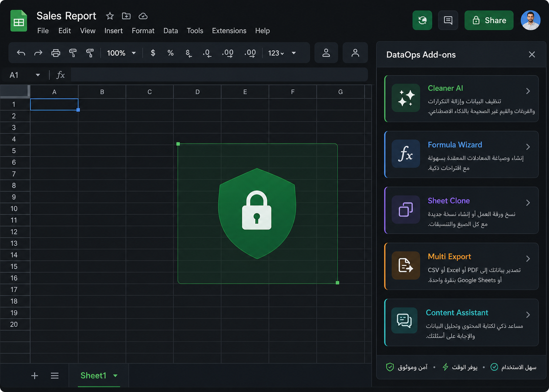Open the Cleaner AI add-on title
549x392 pixels.
(445, 88)
